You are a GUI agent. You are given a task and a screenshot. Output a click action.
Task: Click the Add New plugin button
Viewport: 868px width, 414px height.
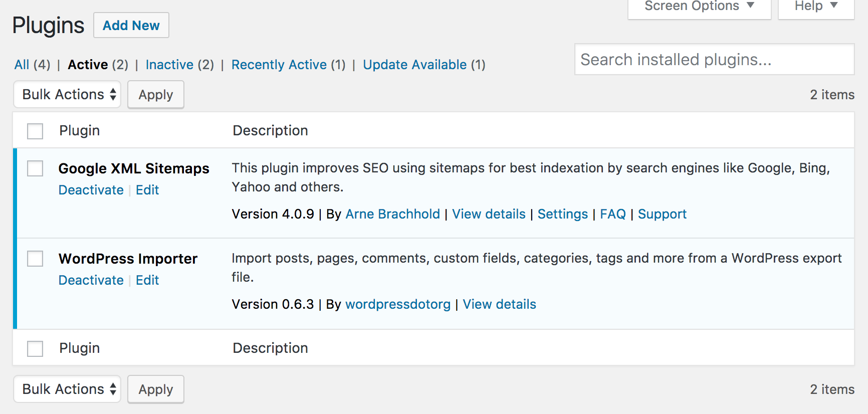pyautogui.click(x=131, y=25)
